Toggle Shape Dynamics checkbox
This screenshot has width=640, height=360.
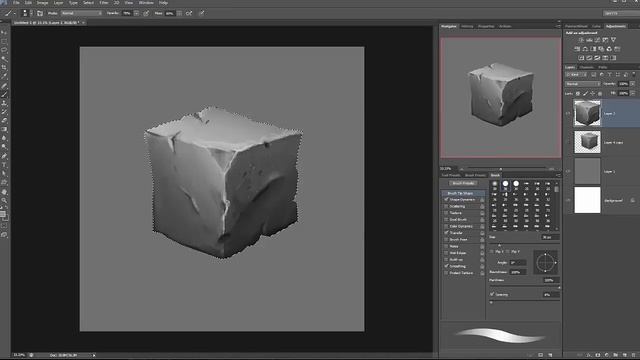[x=446, y=200]
